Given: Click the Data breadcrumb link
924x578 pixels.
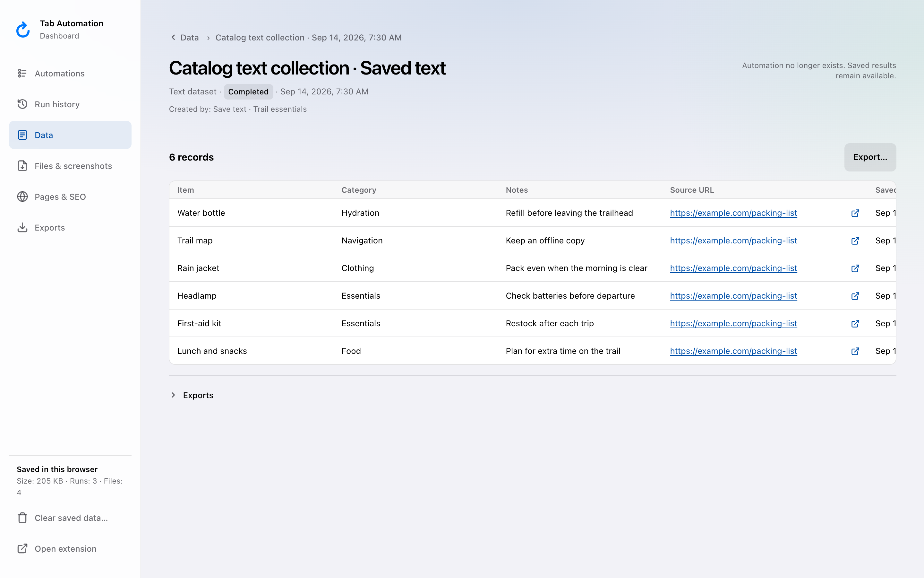Looking at the screenshot, I should (189, 38).
